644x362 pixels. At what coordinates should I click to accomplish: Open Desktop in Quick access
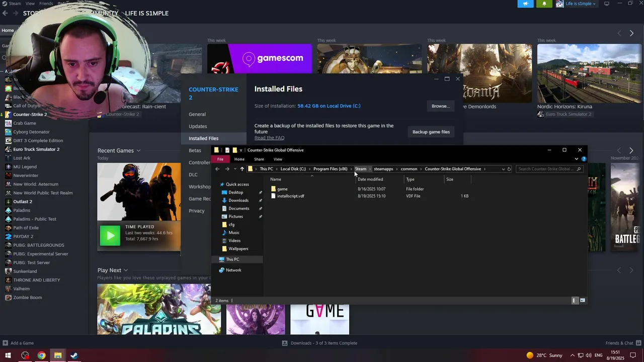point(235,192)
